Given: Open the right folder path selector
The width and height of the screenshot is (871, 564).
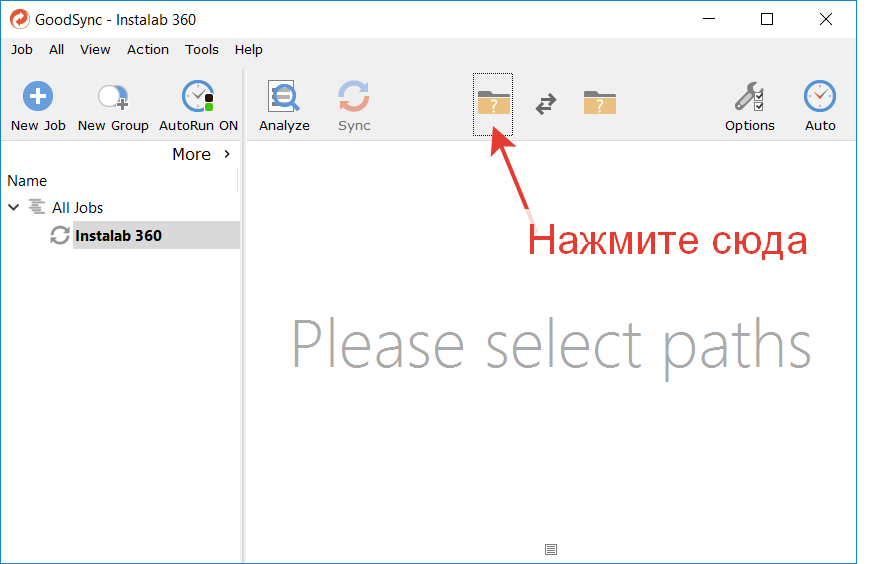Looking at the screenshot, I should (x=600, y=103).
